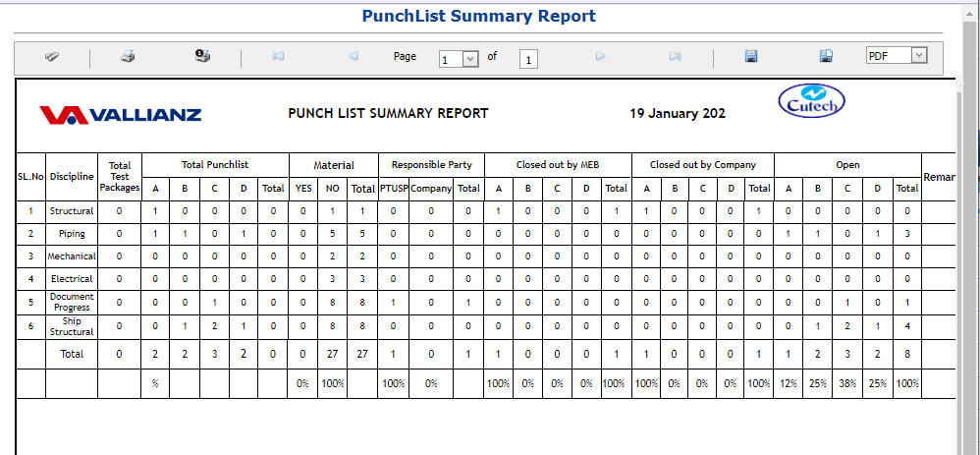Click the Ship Structural discipline cell
Screen dimensions: 980x455
pos(72,326)
